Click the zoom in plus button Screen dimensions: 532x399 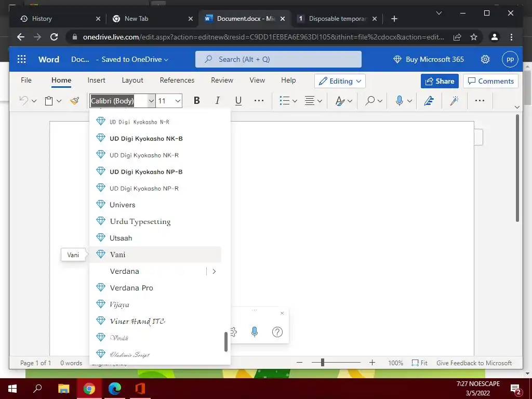[x=372, y=363]
